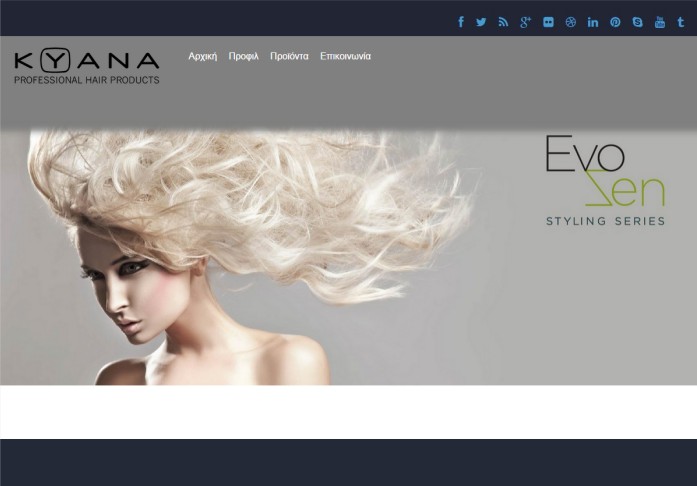Open the Προφίλ menu item
Viewport: 697px width, 486px height.
click(244, 56)
